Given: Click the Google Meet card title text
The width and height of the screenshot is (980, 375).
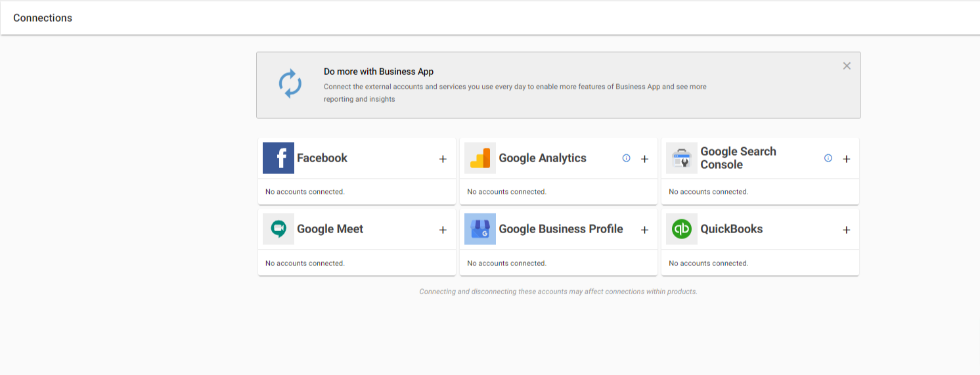Looking at the screenshot, I should pyautogui.click(x=330, y=229).
